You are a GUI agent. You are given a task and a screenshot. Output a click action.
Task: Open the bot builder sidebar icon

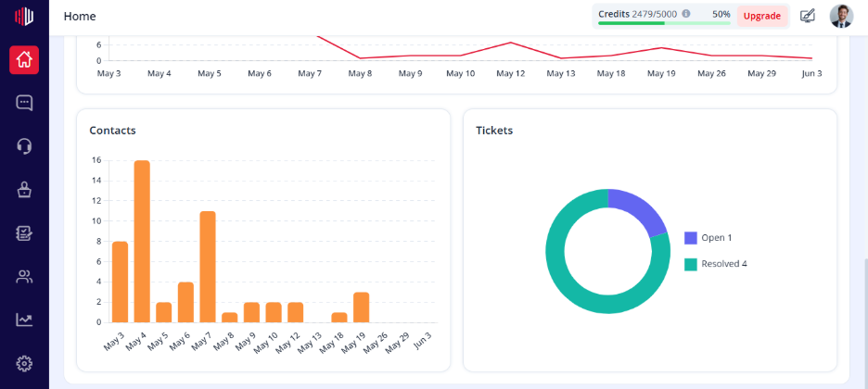(x=24, y=190)
